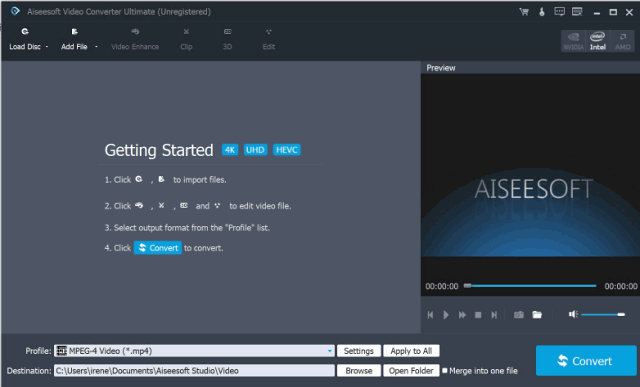Click the clip icon in step 2
This screenshot has height=387, width=640.
pos(162,205)
